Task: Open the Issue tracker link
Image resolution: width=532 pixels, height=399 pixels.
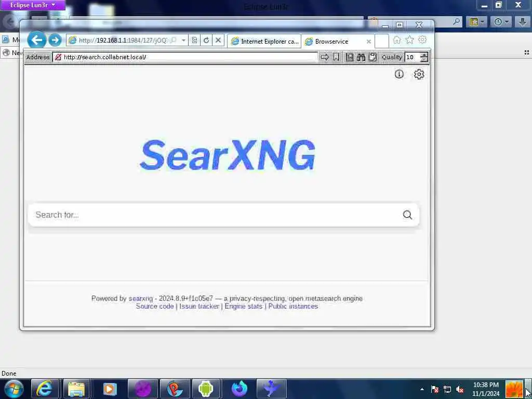Action: click(199, 307)
